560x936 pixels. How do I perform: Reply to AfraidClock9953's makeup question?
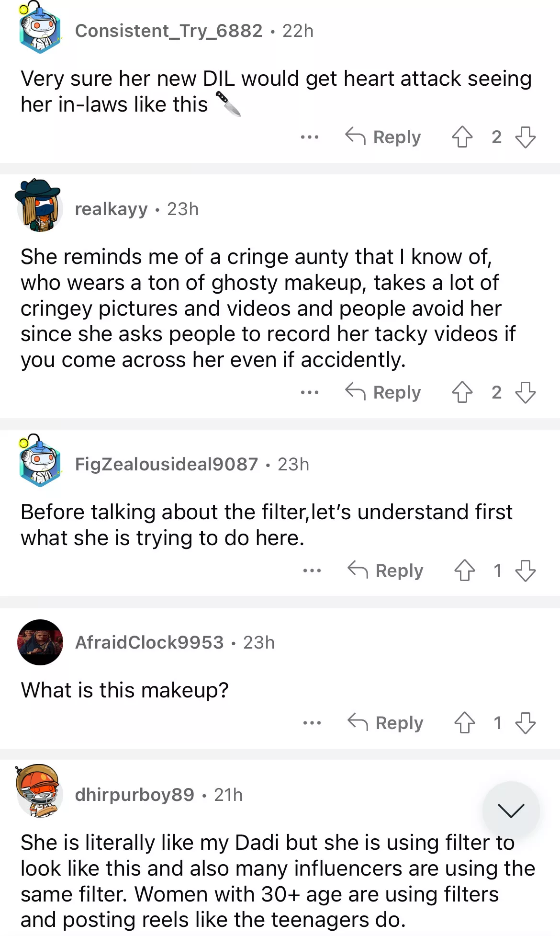pos(386,723)
